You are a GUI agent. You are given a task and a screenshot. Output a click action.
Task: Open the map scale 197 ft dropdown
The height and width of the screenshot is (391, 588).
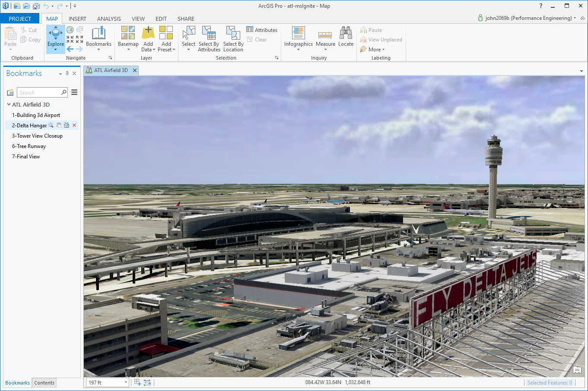(126, 382)
